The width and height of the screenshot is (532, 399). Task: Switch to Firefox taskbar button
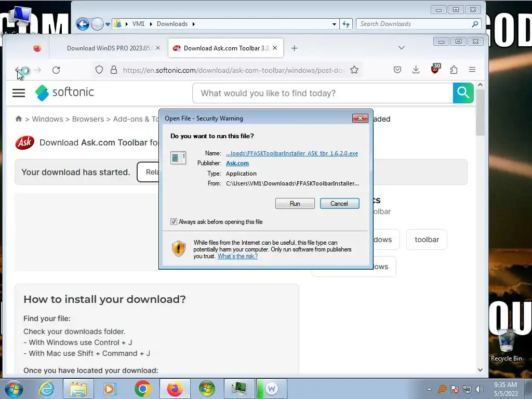coord(175,389)
